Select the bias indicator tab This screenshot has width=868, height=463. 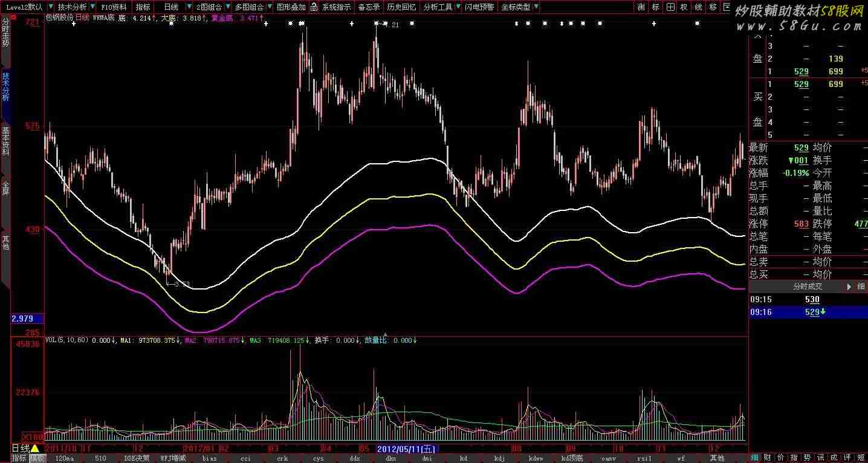click(x=209, y=458)
